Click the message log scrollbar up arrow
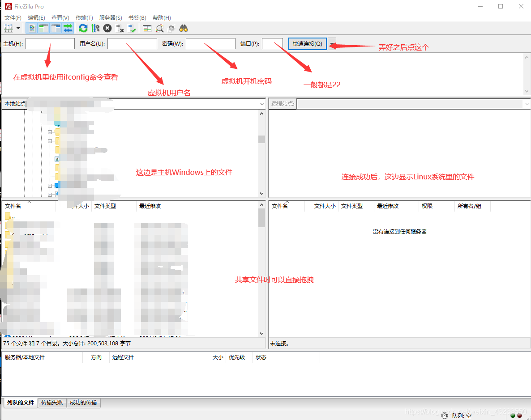This screenshot has width=531, height=420. click(526, 58)
